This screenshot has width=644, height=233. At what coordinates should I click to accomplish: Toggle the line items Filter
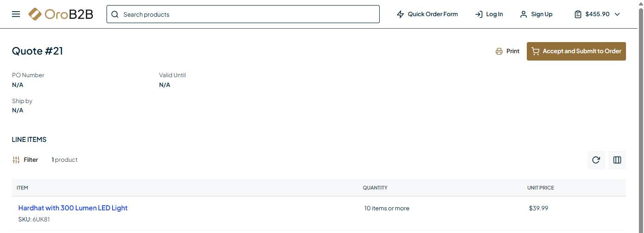[25, 160]
